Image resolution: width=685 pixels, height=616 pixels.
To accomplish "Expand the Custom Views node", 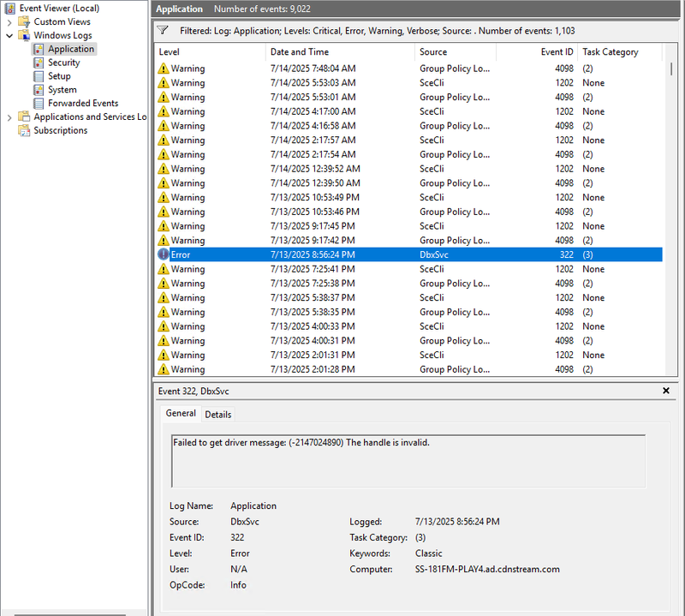I will coord(9,21).
